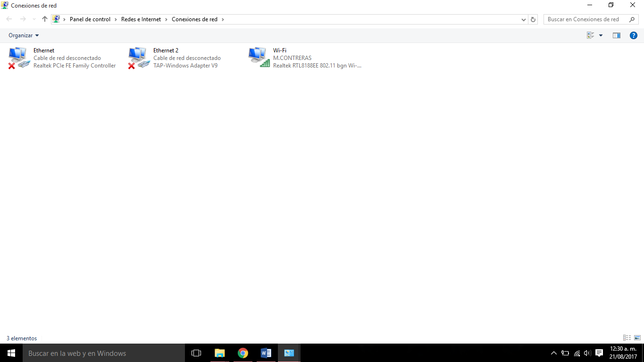Open File Explorer from the taskbar

pyautogui.click(x=219, y=353)
